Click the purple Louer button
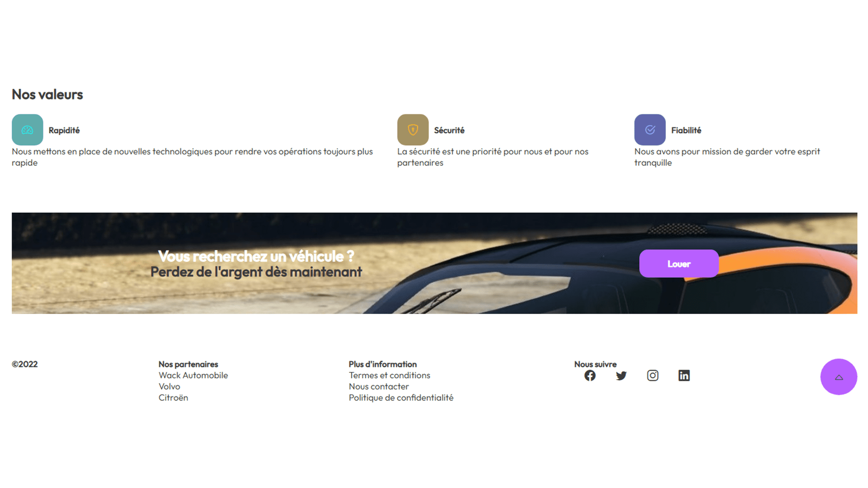This screenshot has height=488, width=868. [679, 263]
